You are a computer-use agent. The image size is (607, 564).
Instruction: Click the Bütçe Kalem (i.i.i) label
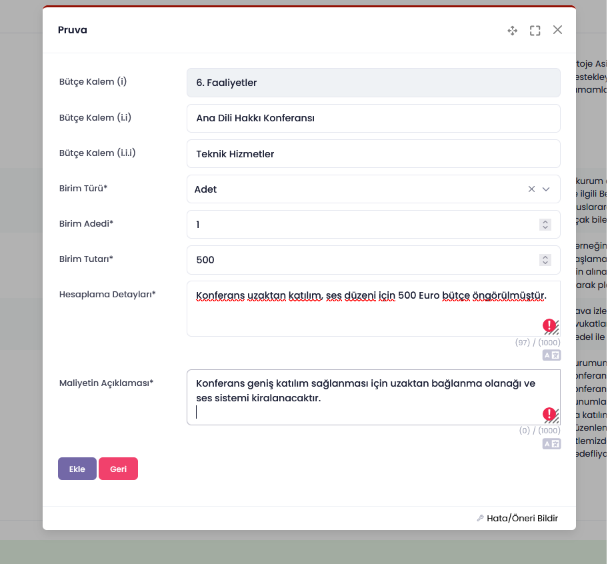click(x=98, y=153)
